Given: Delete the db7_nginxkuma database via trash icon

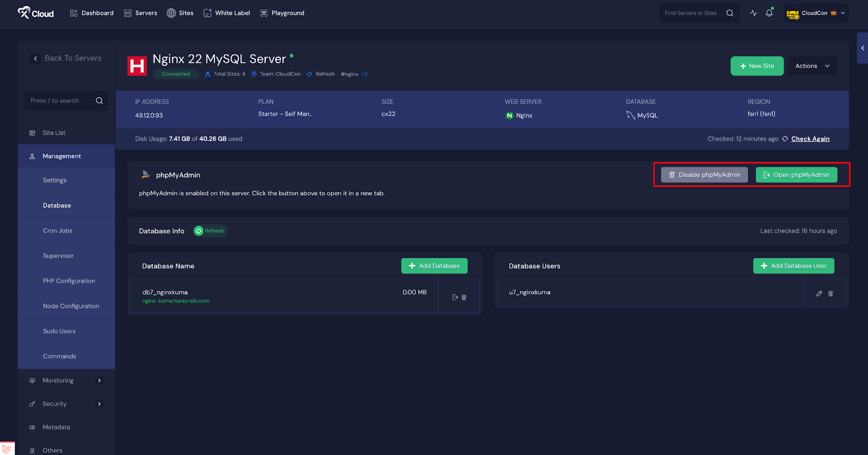Looking at the screenshot, I should coord(464,298).
